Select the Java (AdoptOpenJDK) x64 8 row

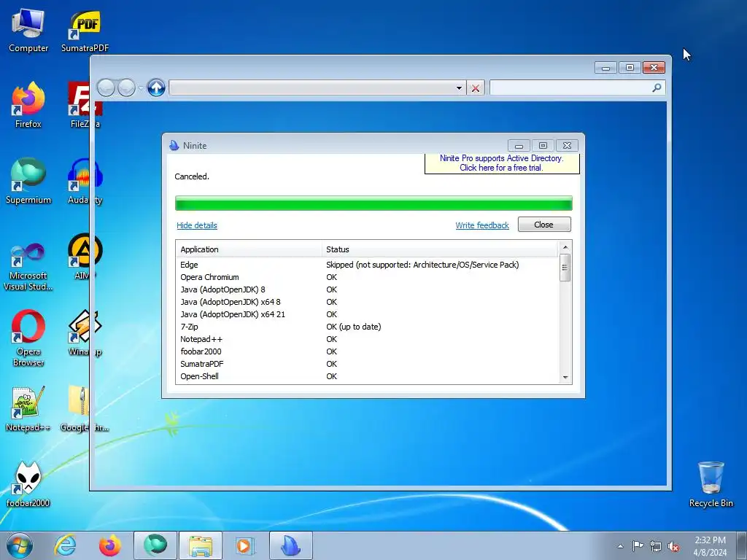(x=367, y=302)
